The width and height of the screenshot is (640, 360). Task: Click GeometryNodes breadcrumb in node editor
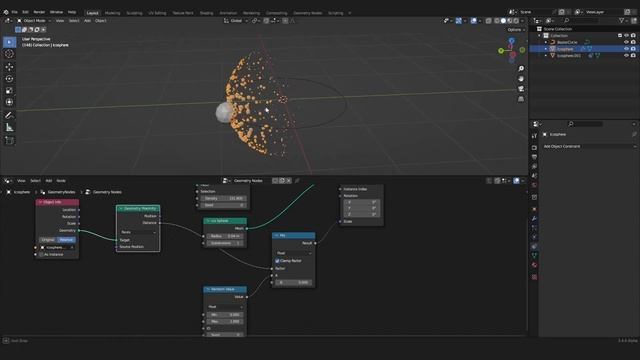[62, 192]
